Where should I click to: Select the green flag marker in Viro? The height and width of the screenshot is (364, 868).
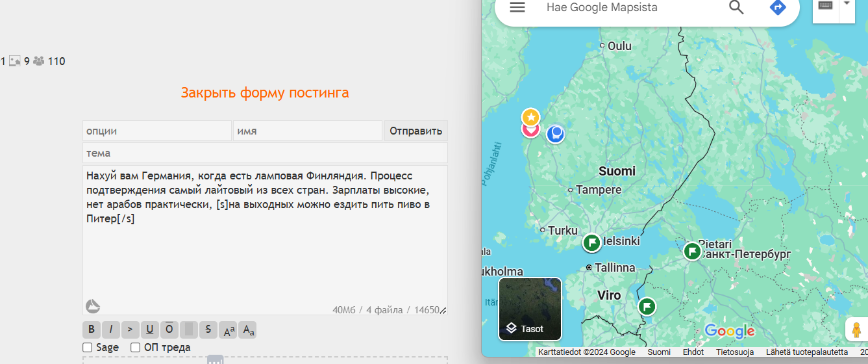coord(647,306)
